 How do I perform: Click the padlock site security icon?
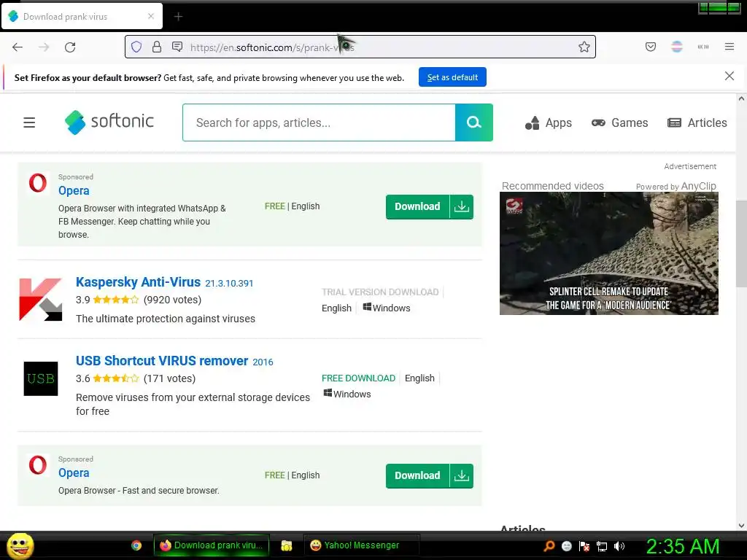(x=157, y=47)
